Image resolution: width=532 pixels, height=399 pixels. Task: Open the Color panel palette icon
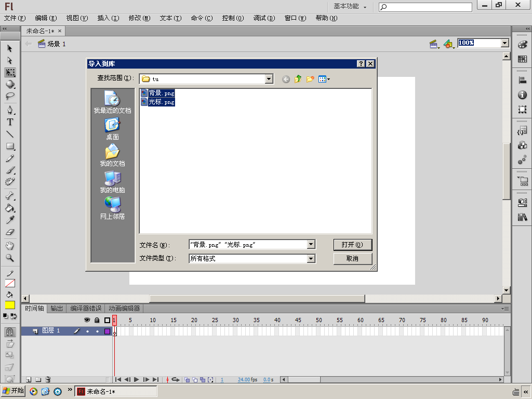[x=523, y=45]
